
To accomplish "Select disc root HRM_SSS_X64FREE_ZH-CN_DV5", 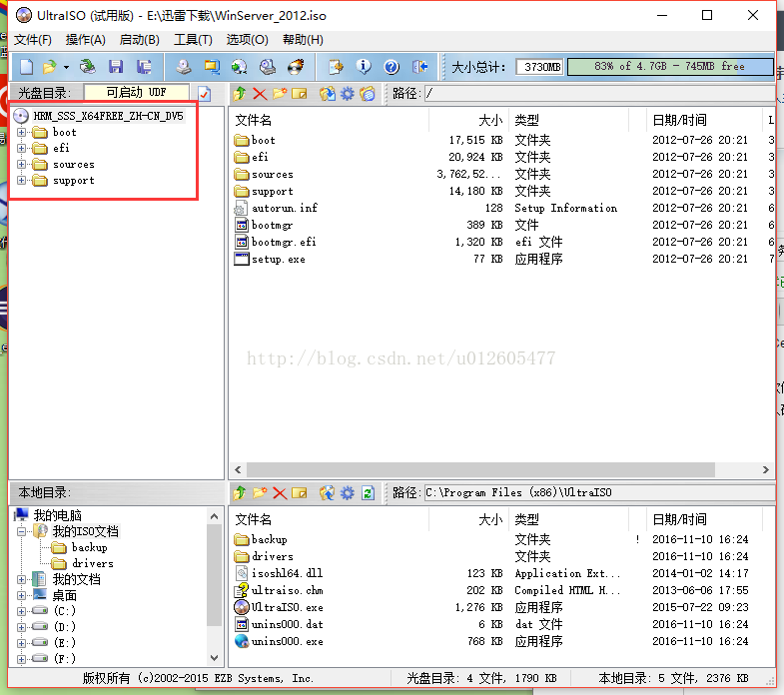I will click(x=108, y=116).
